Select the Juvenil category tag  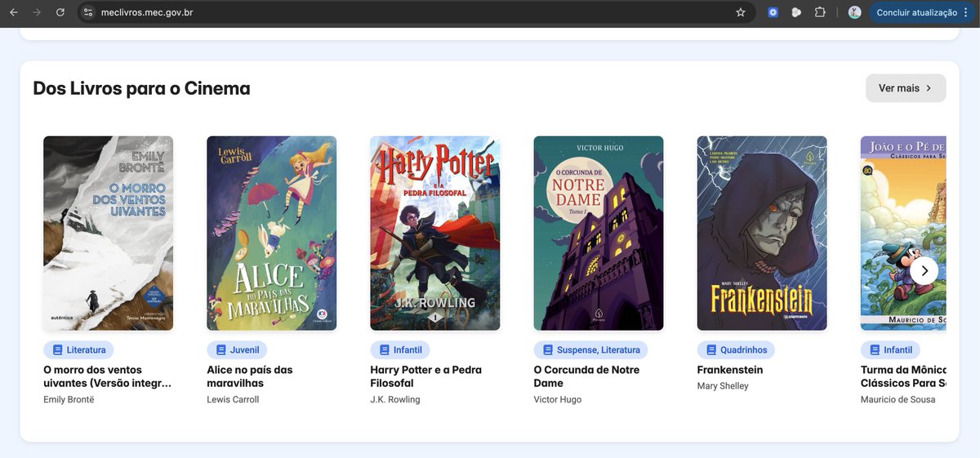pyautogui.click(x=237, y=350)
